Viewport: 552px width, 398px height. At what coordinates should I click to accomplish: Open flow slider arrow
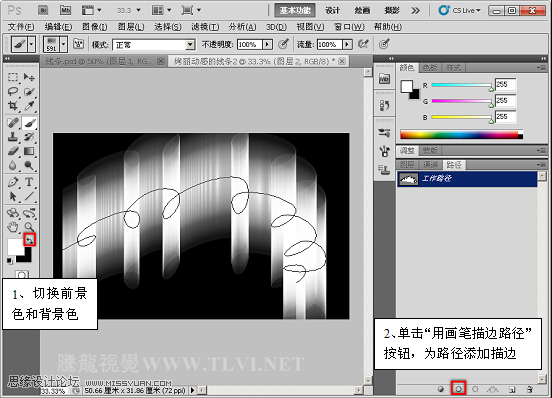pyautogui.click(x=347, y=44)
